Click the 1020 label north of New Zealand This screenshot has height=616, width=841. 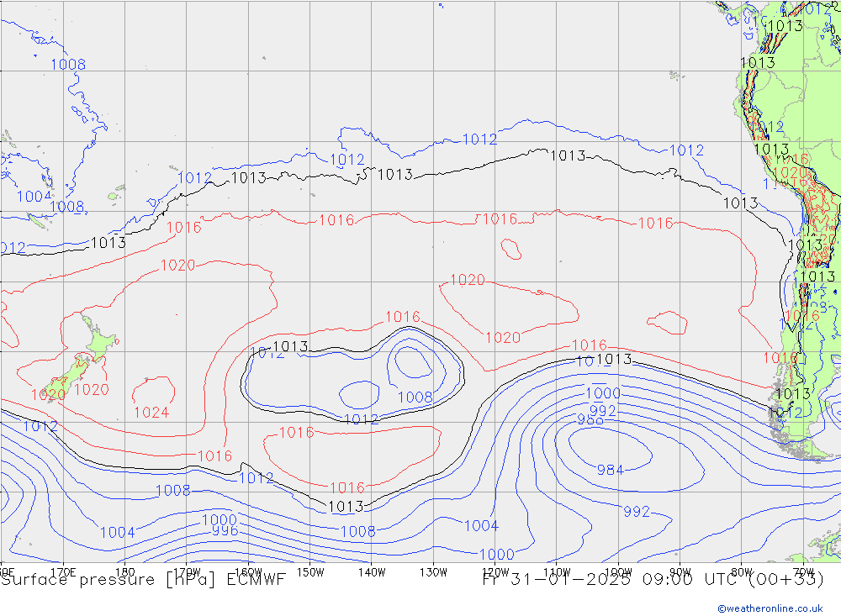click(x=177, y=265)
